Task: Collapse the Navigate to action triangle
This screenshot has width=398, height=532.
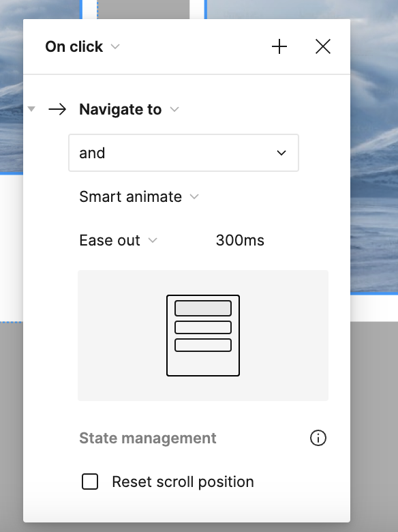Action: [31, 109]
